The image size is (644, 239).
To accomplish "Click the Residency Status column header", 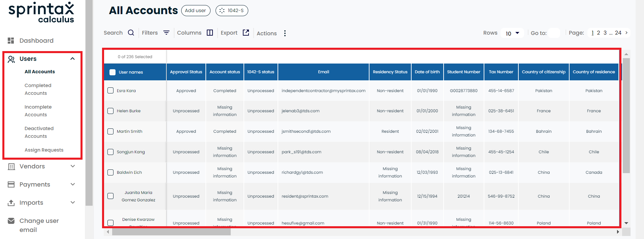I will pyautogui.click(x=390, y=72).
